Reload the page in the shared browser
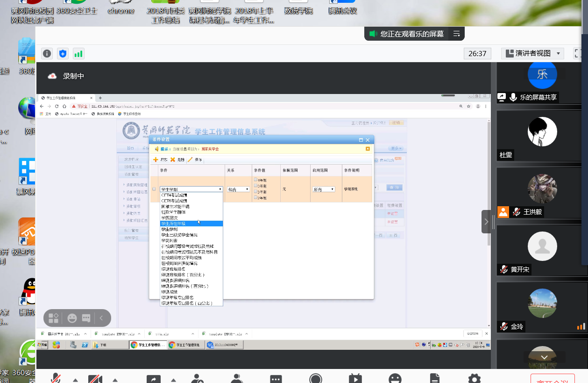The height and width of the screenshot is (383, 588). point(57,106)
